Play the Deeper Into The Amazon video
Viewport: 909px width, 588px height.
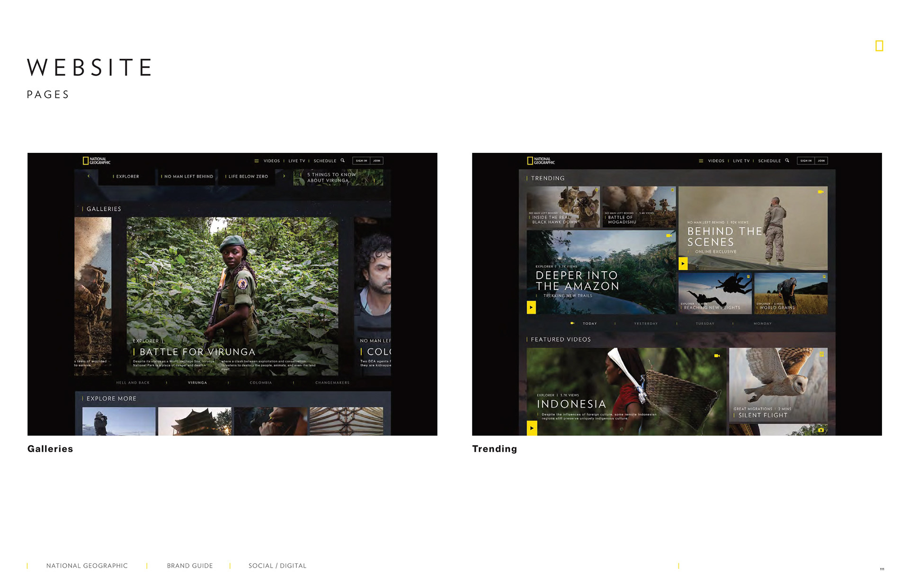(531, 307)
